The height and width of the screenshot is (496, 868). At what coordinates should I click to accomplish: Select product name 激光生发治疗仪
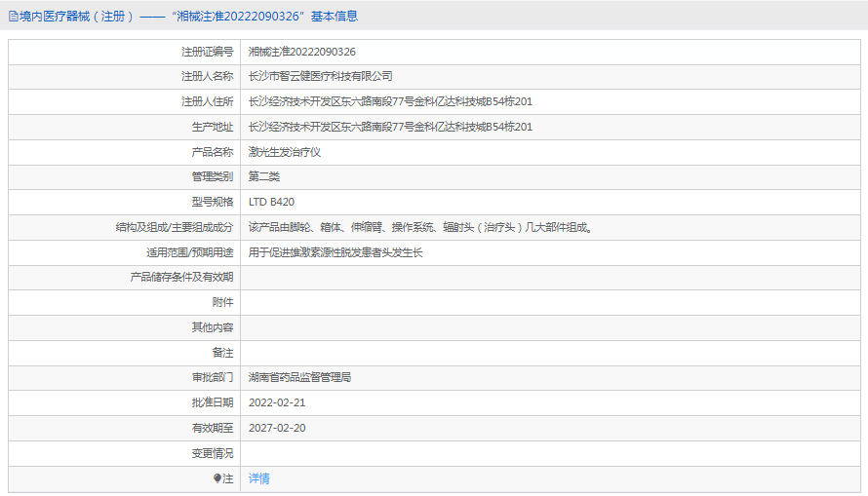point(285,152)
